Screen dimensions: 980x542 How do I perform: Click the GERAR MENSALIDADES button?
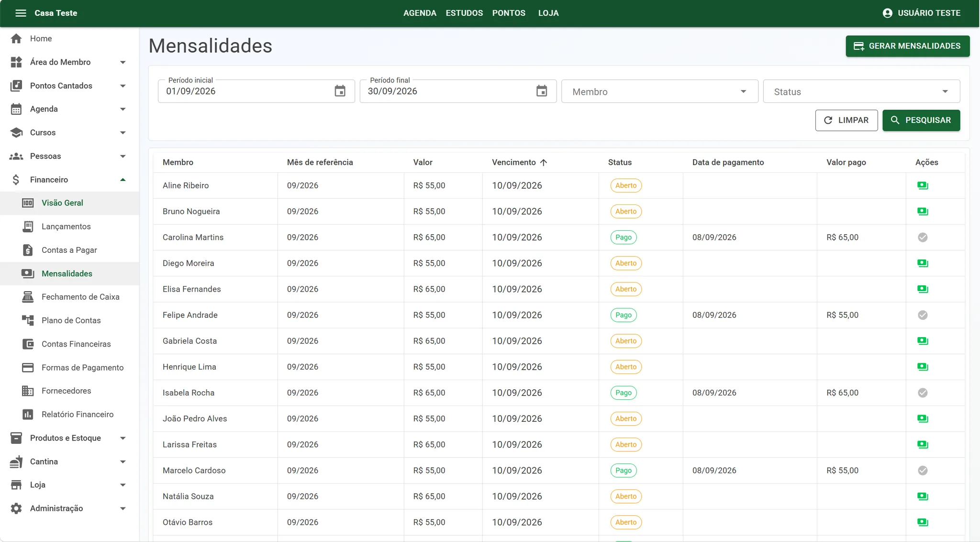(x=907, y=46)
